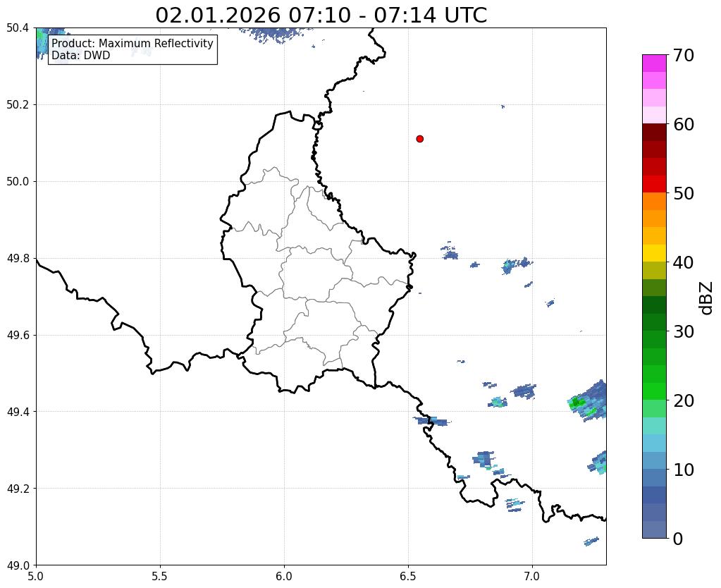Select the "Product: Maximum Reflectivity" legend text

(x=133, y=43)
